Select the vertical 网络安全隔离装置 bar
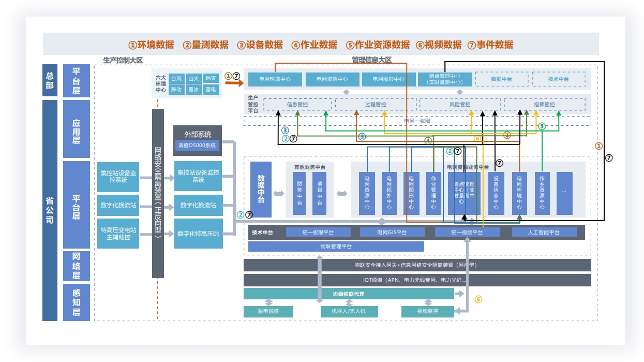Viewport: 644px width, 362px height. point(158,193)
